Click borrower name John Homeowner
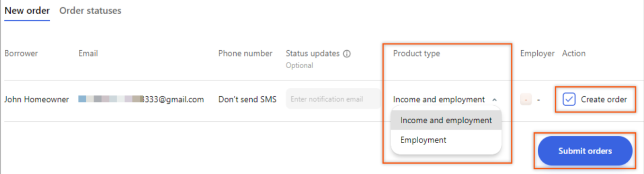This screenshot has height=174, width=644. click(37, 100)
